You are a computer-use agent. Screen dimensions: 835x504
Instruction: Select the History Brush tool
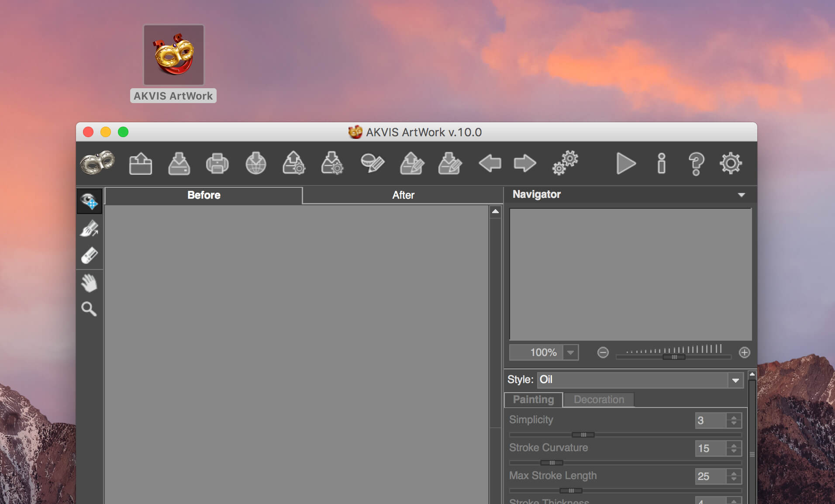[90, 228]
